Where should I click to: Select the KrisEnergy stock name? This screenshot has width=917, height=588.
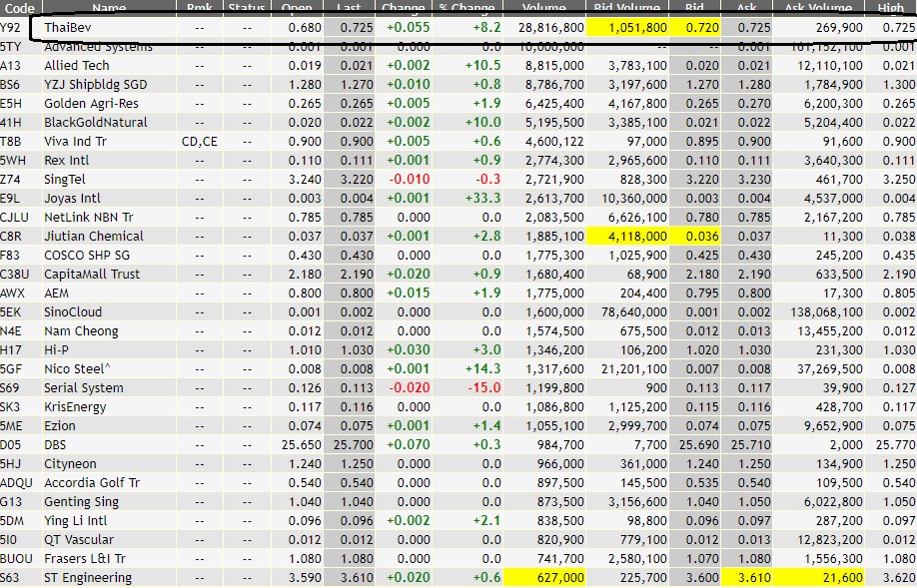click(75, 407)
